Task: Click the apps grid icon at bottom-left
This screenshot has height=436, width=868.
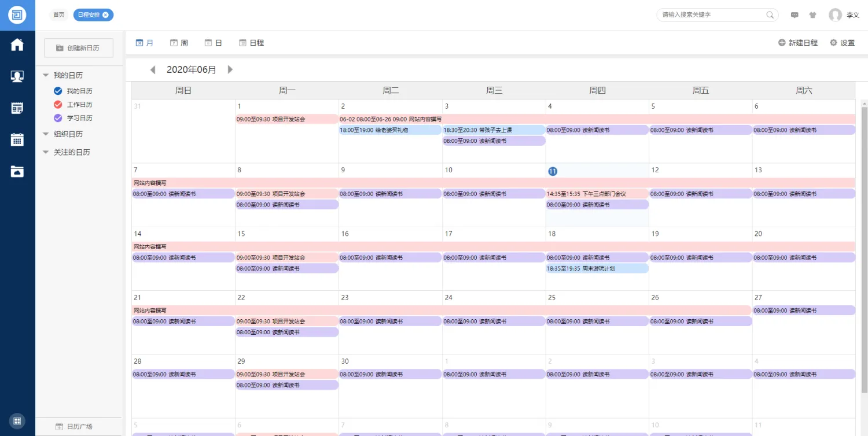Action: point(17,421)
